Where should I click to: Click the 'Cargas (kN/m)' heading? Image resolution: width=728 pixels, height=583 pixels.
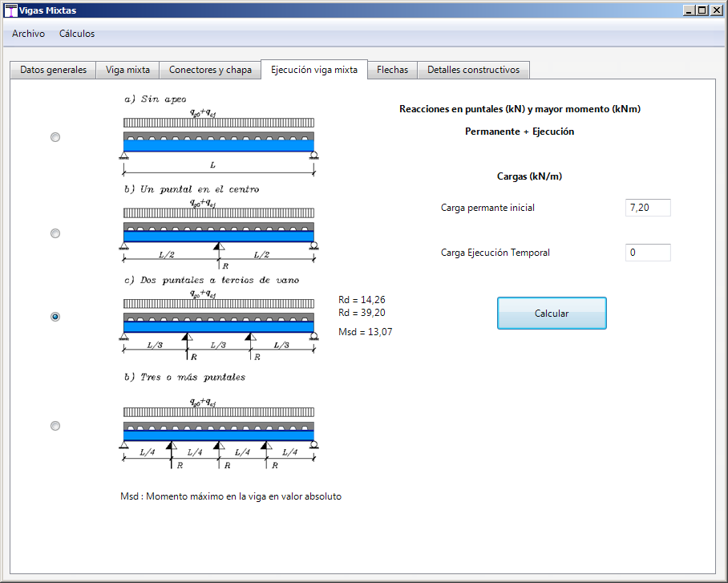[529, 176]
